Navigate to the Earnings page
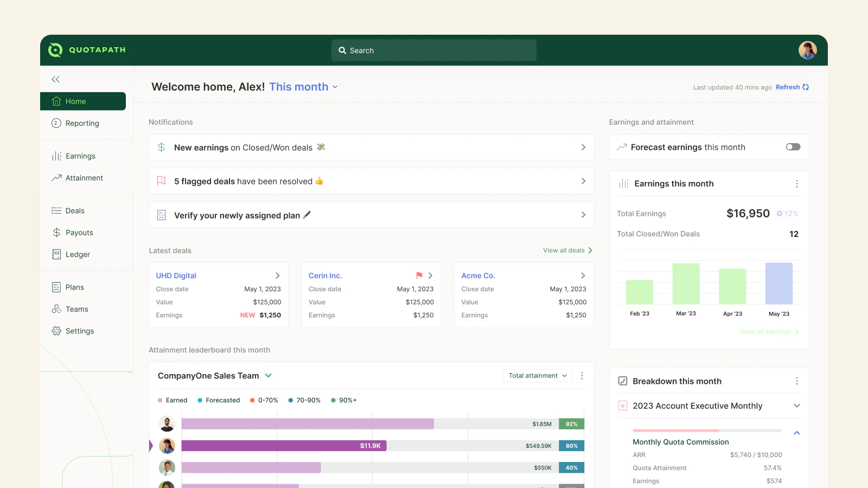 [80, 156]
